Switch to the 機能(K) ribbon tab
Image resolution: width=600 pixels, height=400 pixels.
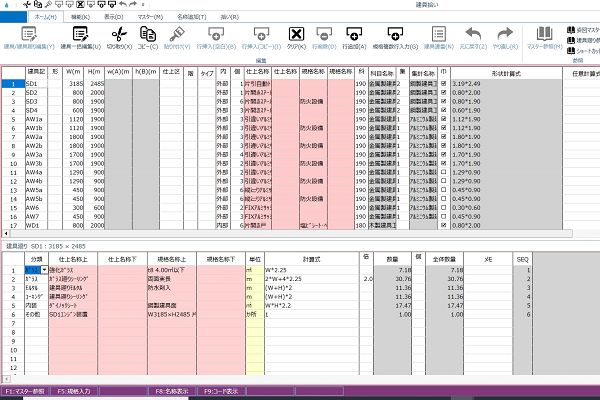pos(80,17)
